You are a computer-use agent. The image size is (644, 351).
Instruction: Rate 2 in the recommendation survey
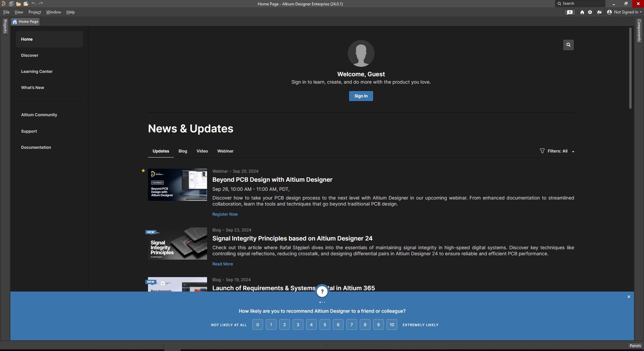point(285,325)
